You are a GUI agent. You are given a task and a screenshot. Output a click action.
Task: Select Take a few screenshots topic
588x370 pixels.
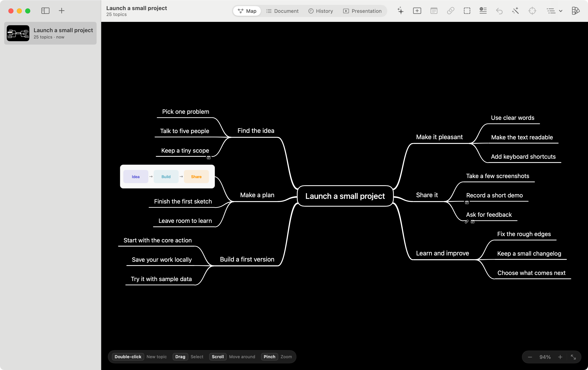pyautogui.click(x=497, y=176)
